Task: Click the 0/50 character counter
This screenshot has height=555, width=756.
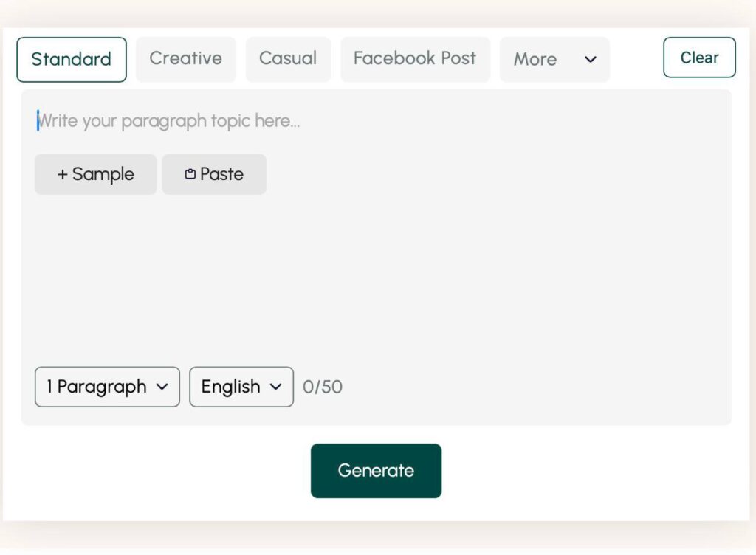Action: pyautogui.click(x=323, y=387)
